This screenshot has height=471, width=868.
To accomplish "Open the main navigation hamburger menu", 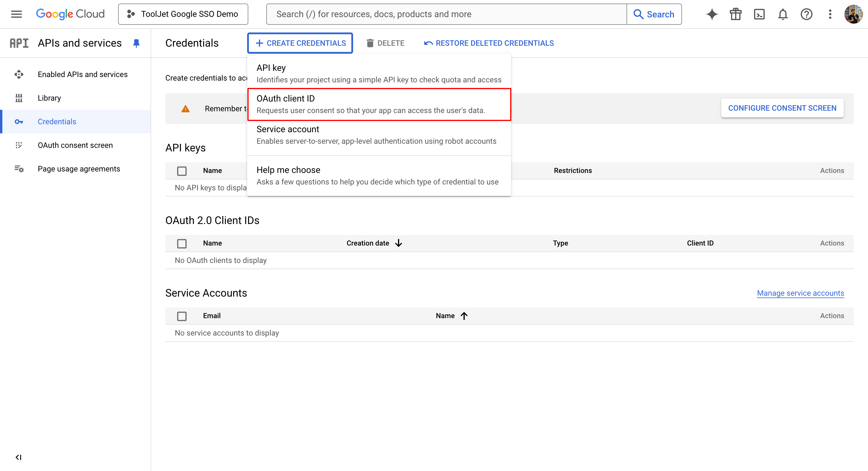I will point(16,14).
